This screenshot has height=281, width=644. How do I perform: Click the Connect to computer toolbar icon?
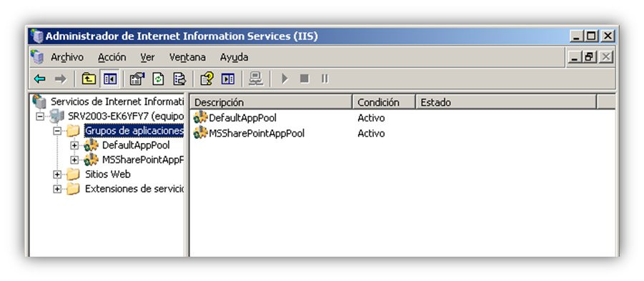pos(256,79)
